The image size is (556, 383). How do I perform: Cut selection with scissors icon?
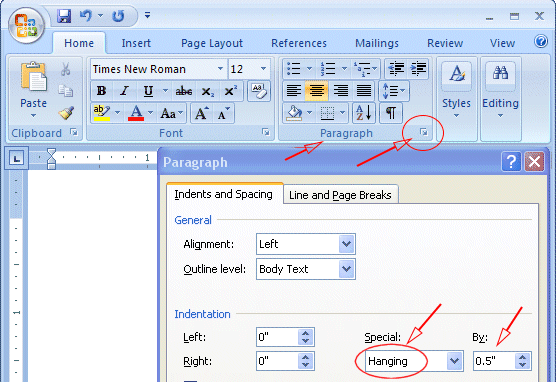coord(65,69)
